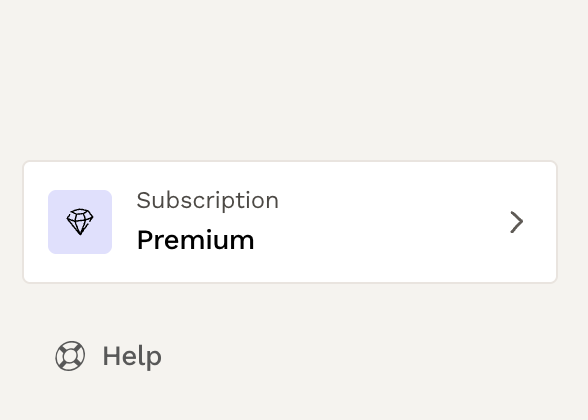Viewport: 588px width, 420px height.
Task: Click the sketched diamond on the purple square
Action: [80, 222]
